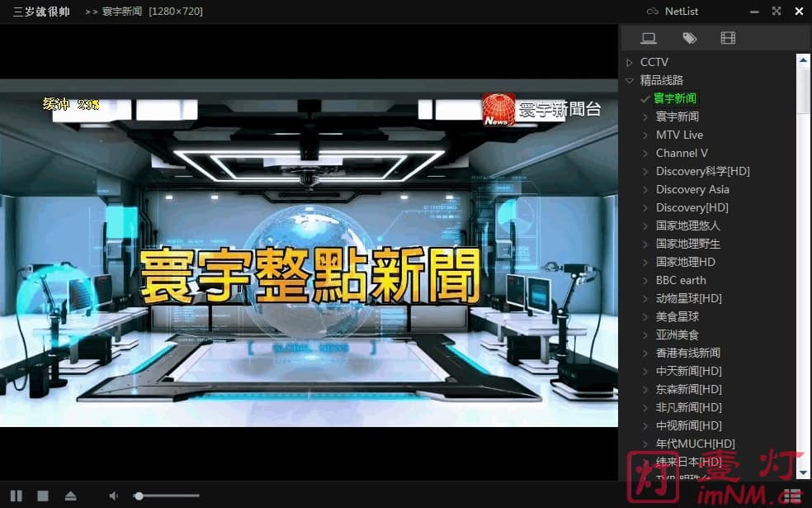Select the tag icon in the side panel
Image resolution: width=812 pixels, height=508 pixels.
pos(690,37)
